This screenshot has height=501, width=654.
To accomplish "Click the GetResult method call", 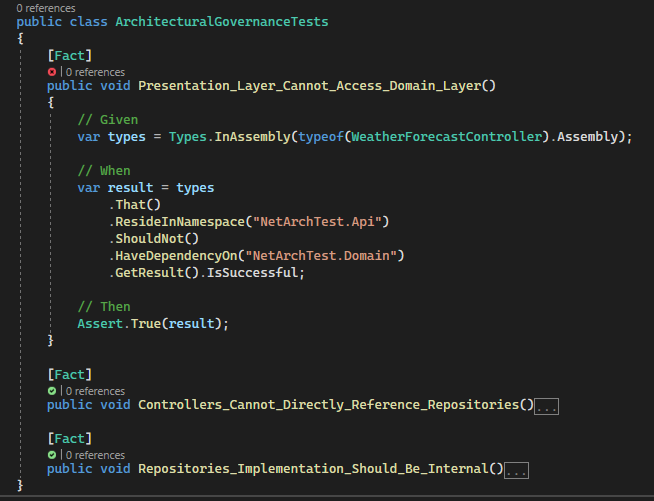I will pos(150,273).
